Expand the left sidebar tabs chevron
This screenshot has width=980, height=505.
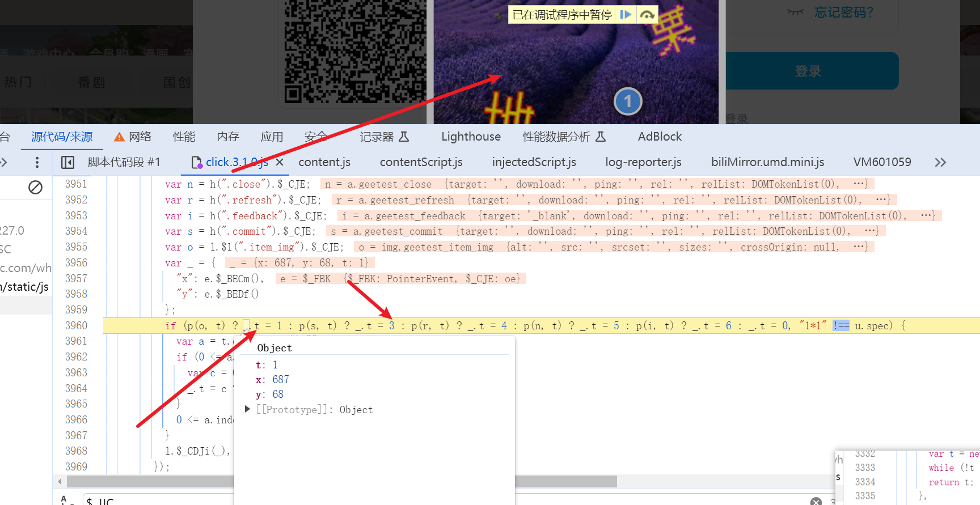(4, 163)
